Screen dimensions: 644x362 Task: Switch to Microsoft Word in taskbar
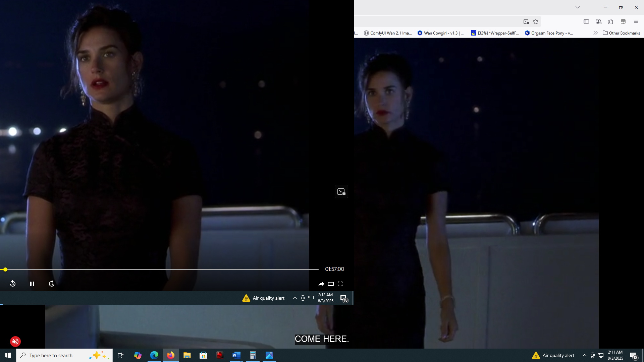point(236,355)
